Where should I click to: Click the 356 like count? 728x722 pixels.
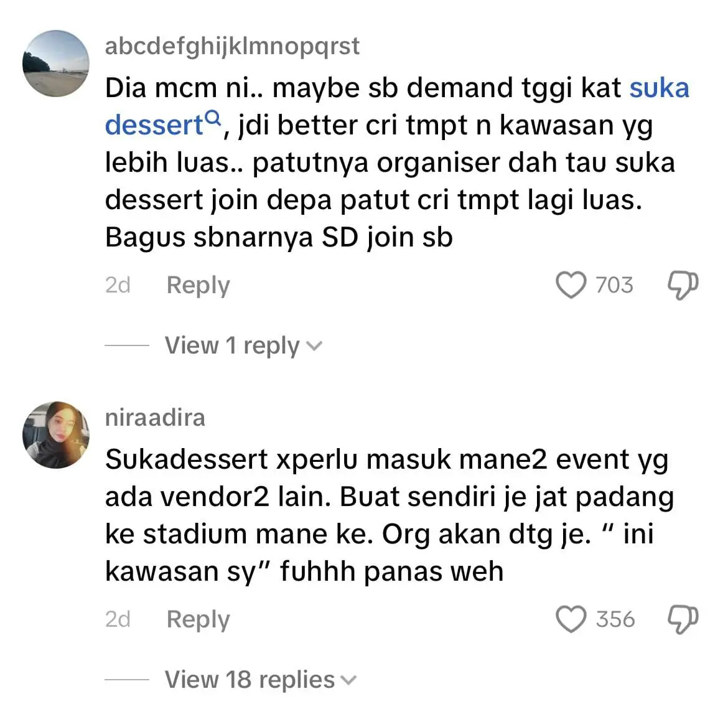coord(615,619)
